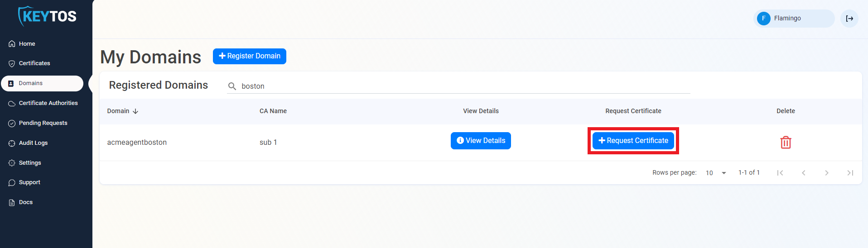The height and width of the screenshot is (248, 868).
Task: View Details of acmeagentboston domain
Action: click(481, 141)
